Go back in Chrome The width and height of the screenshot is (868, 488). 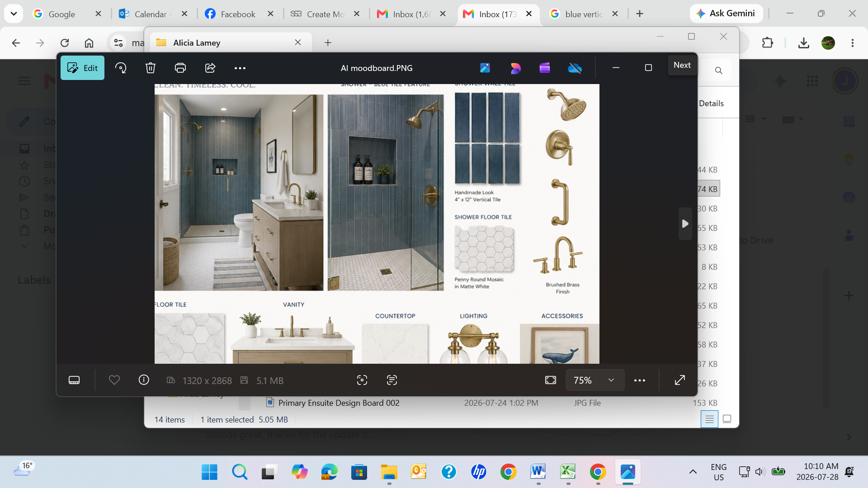[x=16, y=43]
